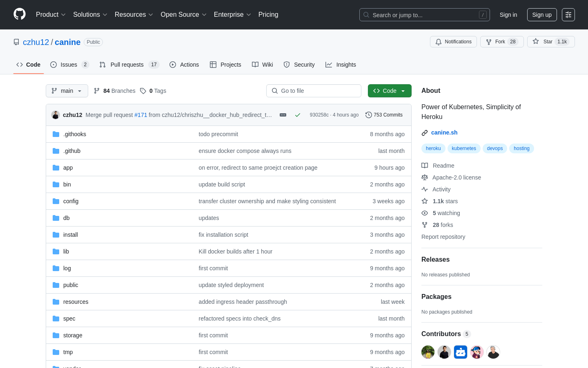Image resolution: width=588 pixels, height=368 pixels.
Task: View the commit check status checkmark
Action: coord(298,115)
